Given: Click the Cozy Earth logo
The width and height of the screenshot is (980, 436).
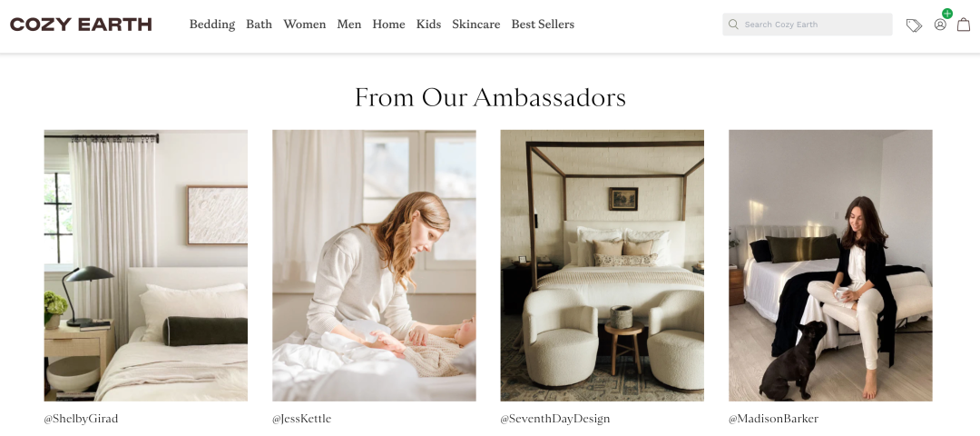Looking at the screenshot, I should point(81,25).
